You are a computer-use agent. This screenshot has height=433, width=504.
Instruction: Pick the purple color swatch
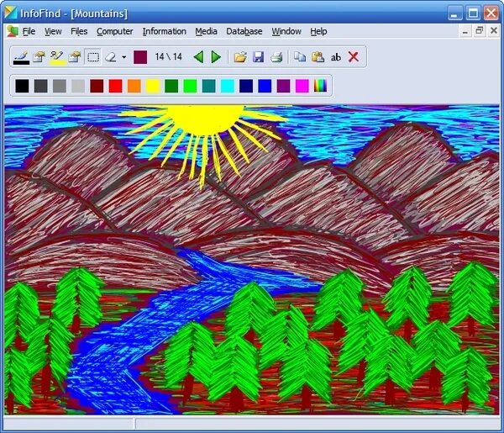[283, 86]
